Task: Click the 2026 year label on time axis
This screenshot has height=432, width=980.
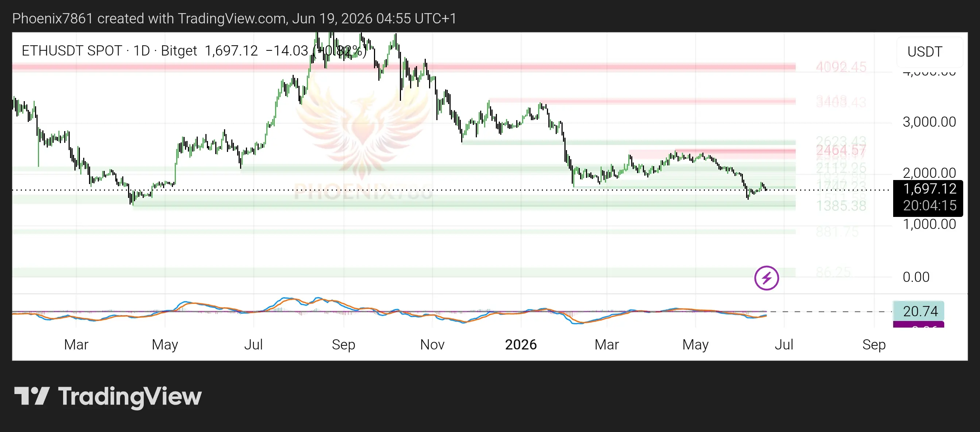Action: 520,345
